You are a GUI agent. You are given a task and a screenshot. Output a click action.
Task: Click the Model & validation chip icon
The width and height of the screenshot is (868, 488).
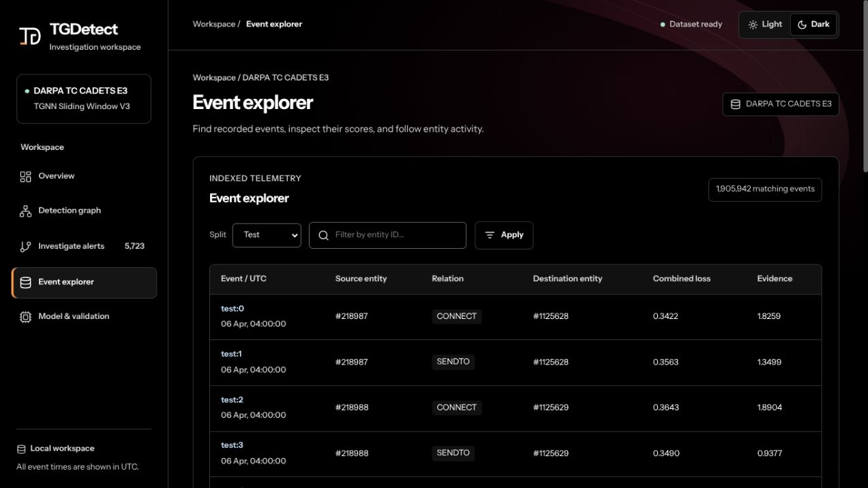click(x=25, y=317)
